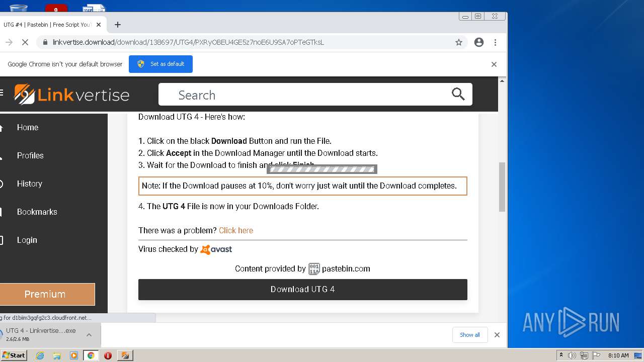Image resolution: width=644 pixels, height=362 pixels.
Task: Open Bookmarks in the sidebar
Action: tap(37, 212)
